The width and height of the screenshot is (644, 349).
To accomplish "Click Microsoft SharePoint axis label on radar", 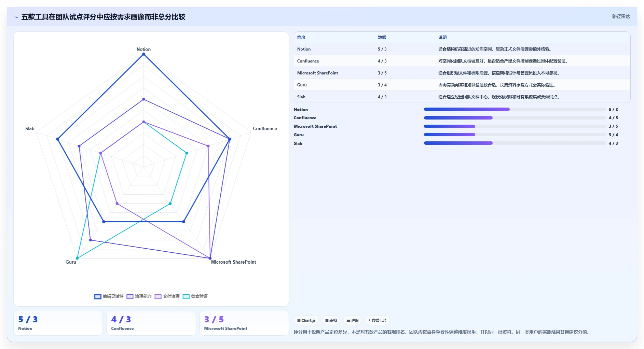I will tap(233, 262).
